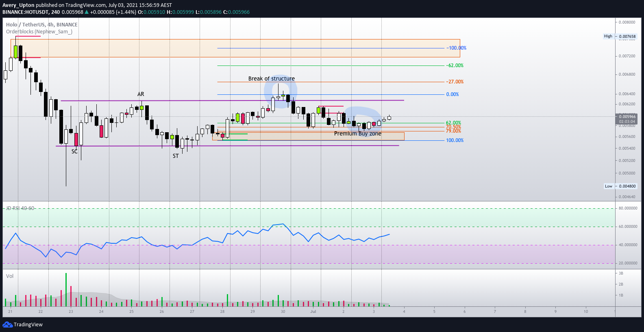Click the Low 0.004800 price tag
This screenshot has width=644, height=332.
(x=620, y=186)
